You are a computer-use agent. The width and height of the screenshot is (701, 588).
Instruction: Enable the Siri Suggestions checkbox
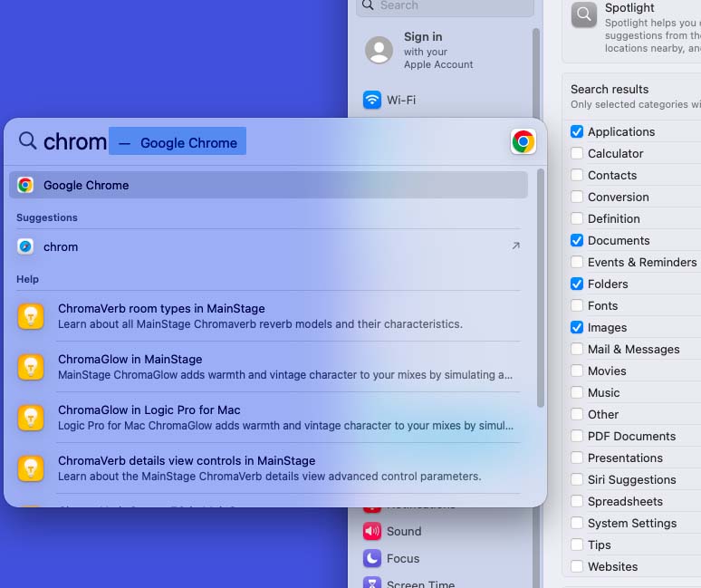tap(577, 480)
